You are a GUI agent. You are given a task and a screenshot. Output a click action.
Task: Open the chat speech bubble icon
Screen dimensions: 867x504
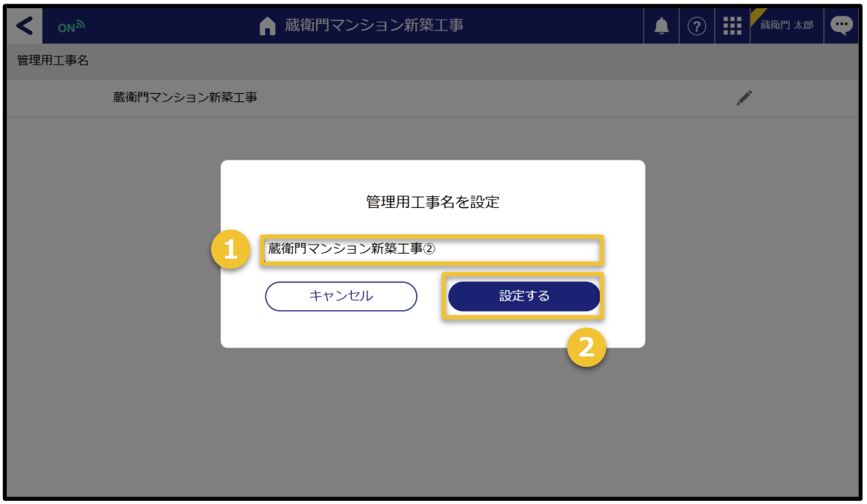(x=842, y=25)
